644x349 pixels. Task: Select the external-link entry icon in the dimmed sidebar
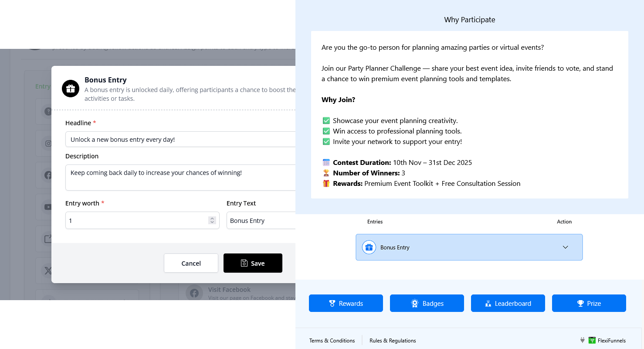[48, 239]
